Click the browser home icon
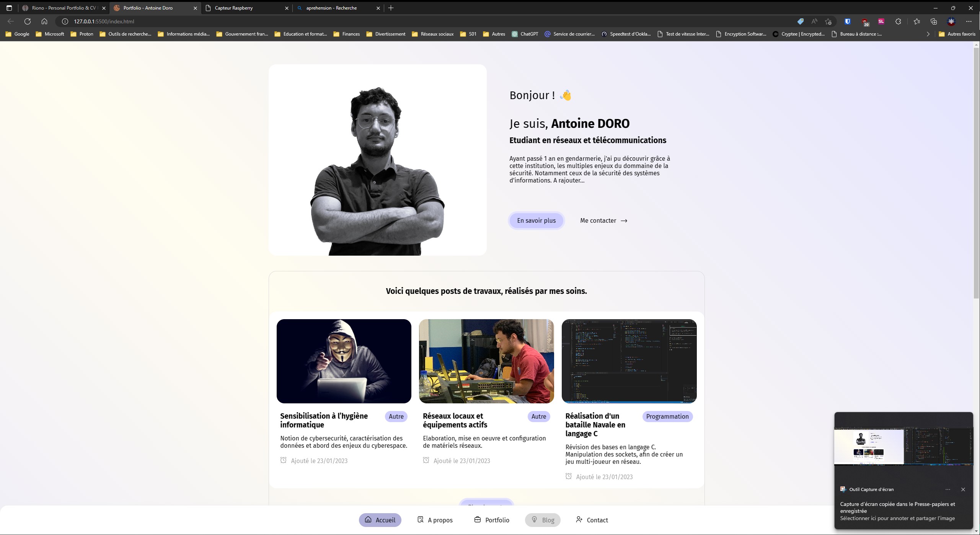This screenshot has height=535, width=980. click(x=44, y=21)
